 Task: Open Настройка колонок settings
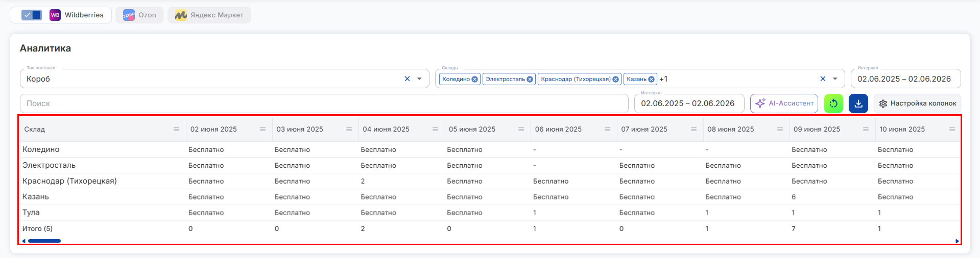917,104
